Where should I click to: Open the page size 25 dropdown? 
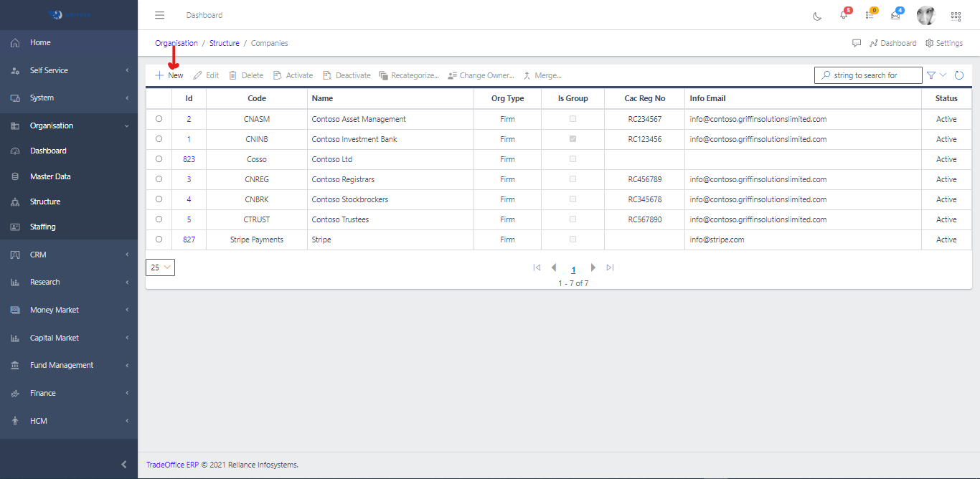coord(160,267)
